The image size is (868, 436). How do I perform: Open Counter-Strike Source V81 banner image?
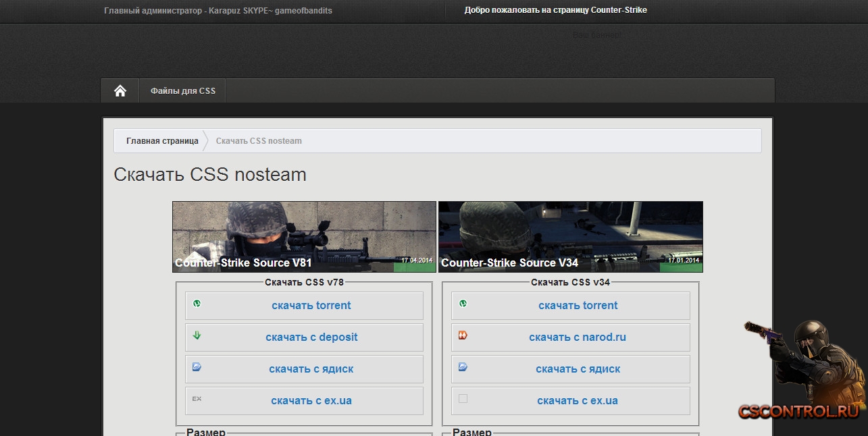(x=304, y=237)
